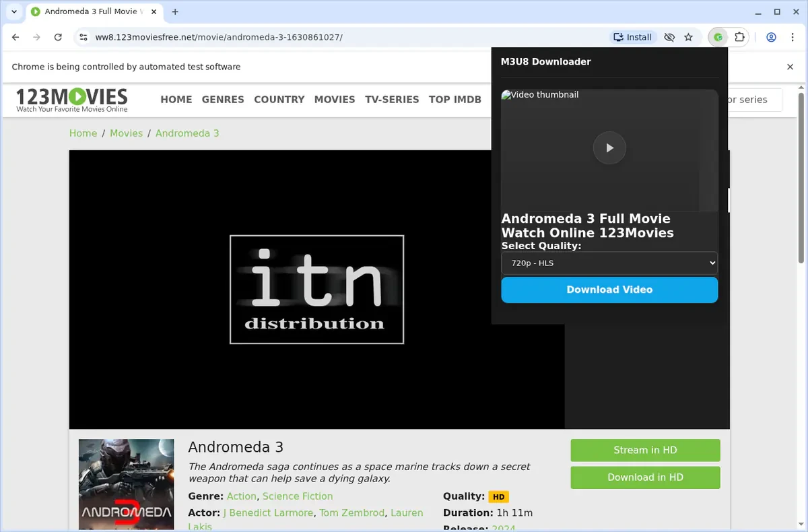Screen dimensions: 808x532
Task: Maximize the Chrome window
Action: [777, 11]
